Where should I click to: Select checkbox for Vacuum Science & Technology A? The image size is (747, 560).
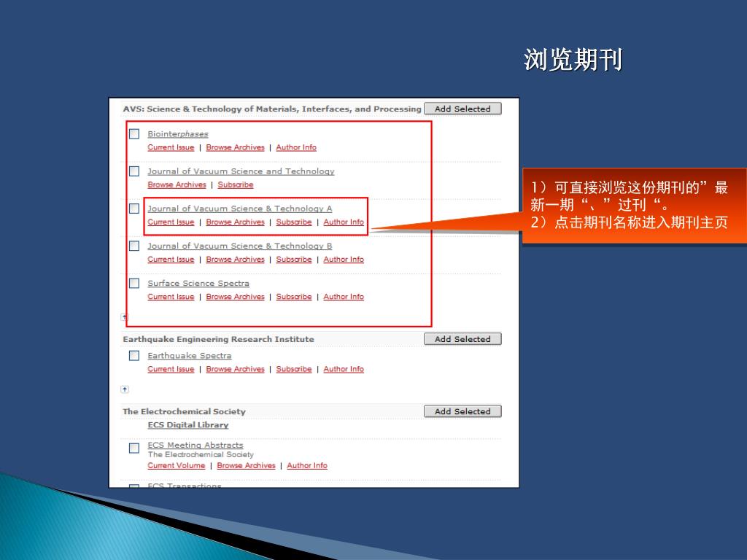(134, 209)
